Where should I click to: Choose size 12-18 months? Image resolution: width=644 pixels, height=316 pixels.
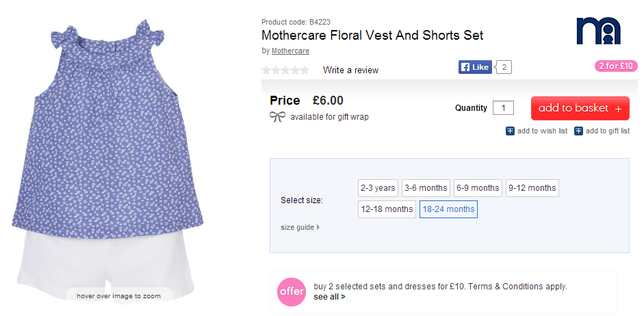387,209
